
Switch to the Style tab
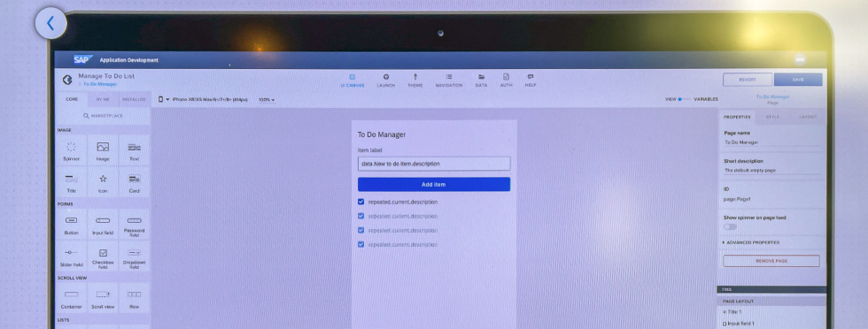(772, 118)
